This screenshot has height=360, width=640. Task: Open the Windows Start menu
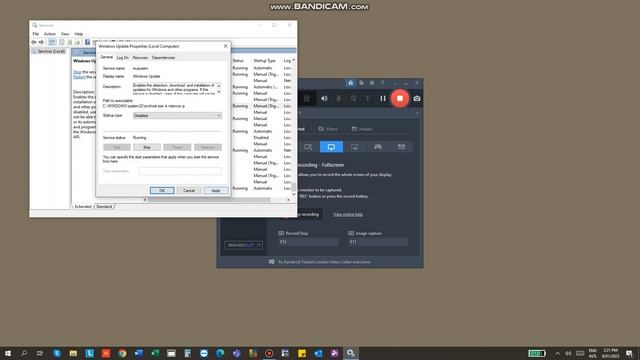[x=8, y=353]
